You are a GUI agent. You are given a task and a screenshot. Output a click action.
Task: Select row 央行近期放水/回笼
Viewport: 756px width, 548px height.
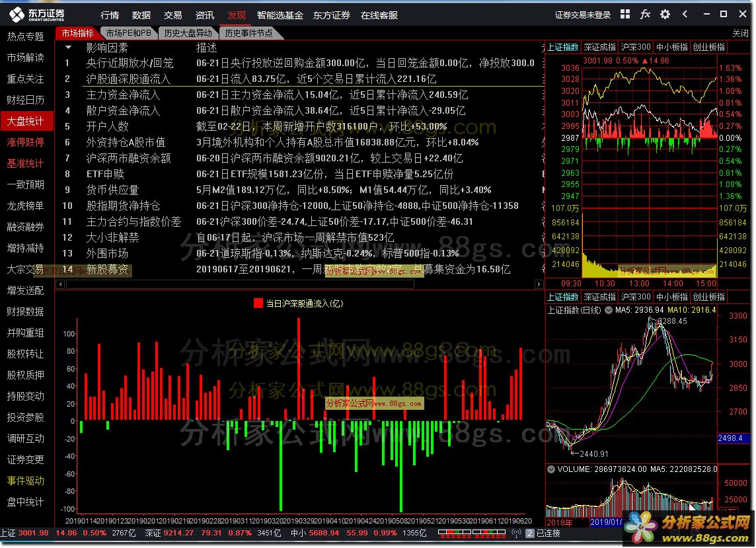point(300,63)
